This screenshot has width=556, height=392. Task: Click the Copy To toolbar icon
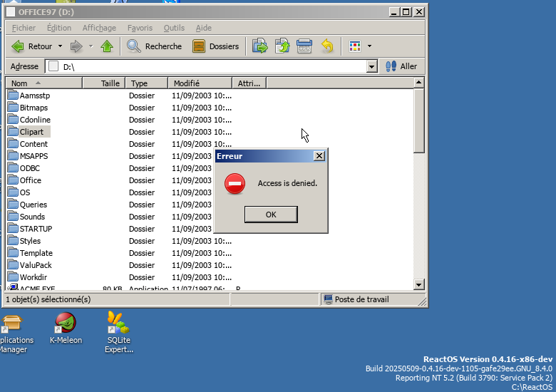(282, 46)
